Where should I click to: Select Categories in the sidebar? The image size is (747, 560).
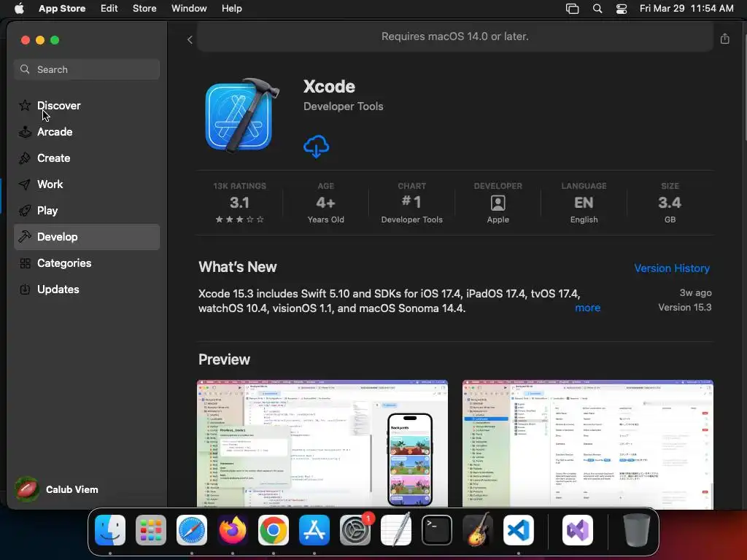[87, 262]
